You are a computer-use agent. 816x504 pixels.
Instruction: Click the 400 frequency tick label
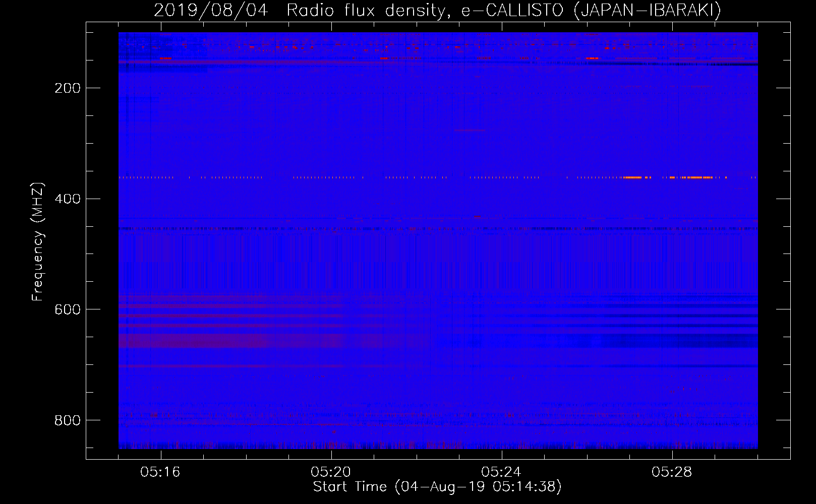(x=68, y=199)
